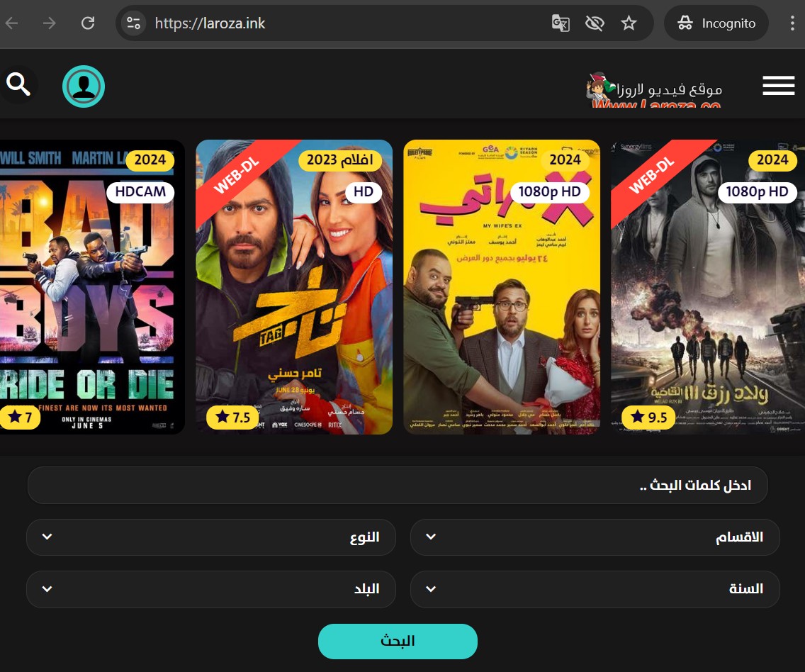Screen dimensions: 805x672
Task: Click the browser back arrow
Action: click(x=12, y=23)
